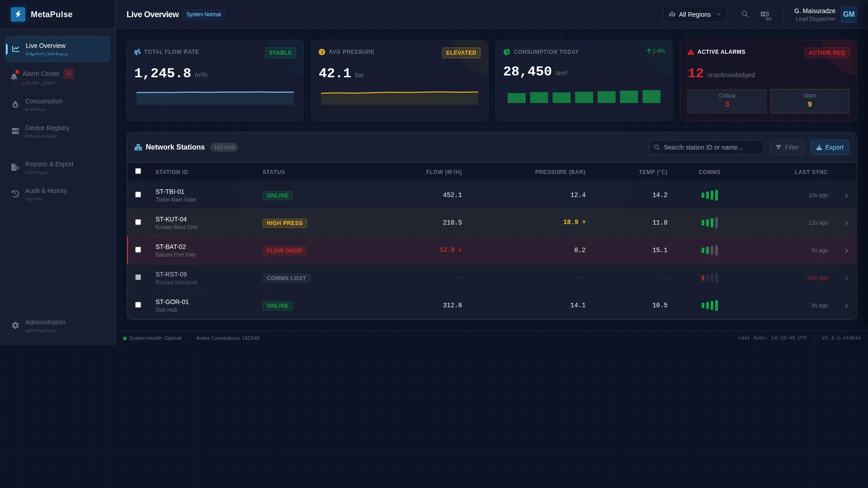Click the Total Flow Rate wind icon
868x488 pixels.
tap(137, 52)
